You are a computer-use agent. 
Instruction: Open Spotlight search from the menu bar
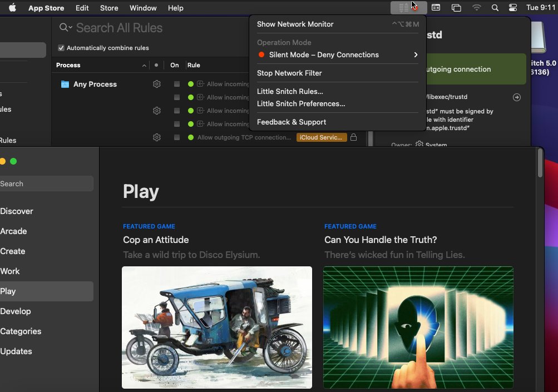point(495,8)
